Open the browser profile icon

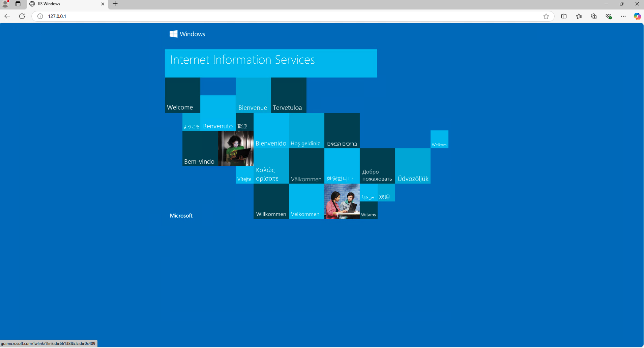(x=5, y=4)
